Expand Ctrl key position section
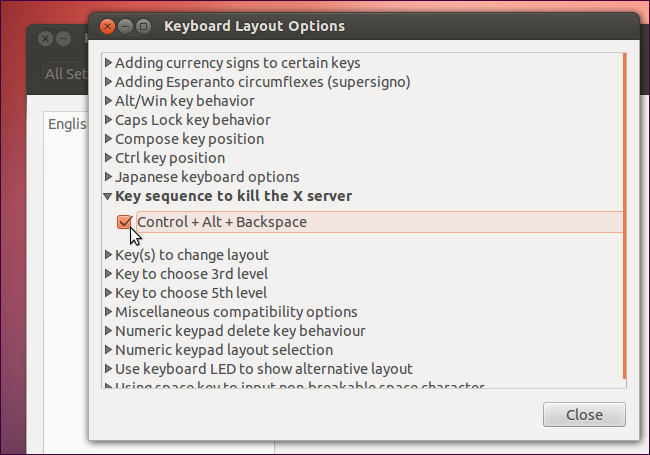This screenshot has height=455, width=650. coord(108,158)
